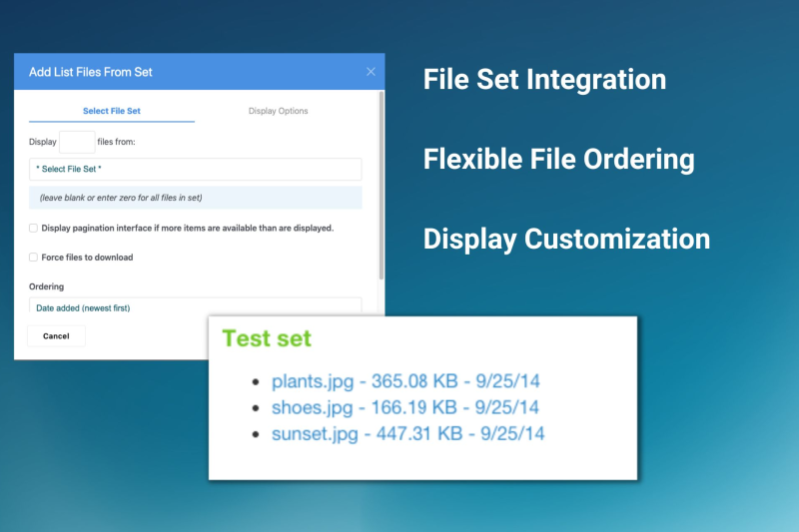This screenshot has width=799, height=532.
Task: Click the Cancel button
Action: click(x=56, y=336)
